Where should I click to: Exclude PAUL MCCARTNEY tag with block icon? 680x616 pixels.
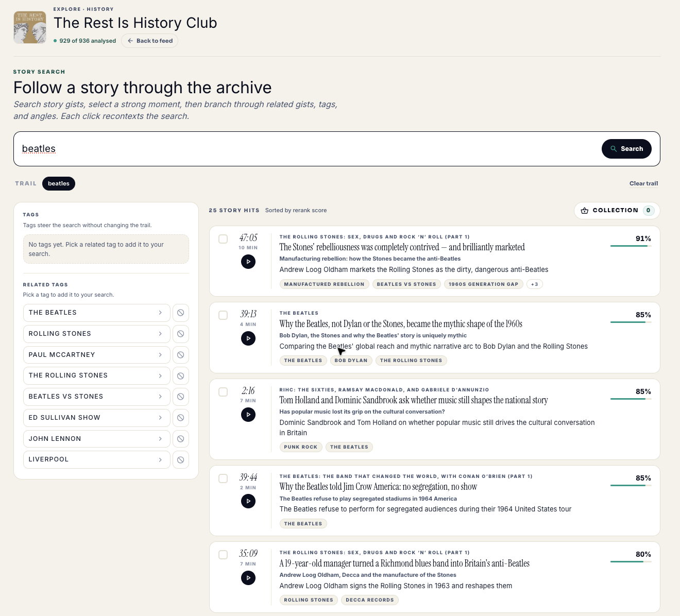point(181,355)
